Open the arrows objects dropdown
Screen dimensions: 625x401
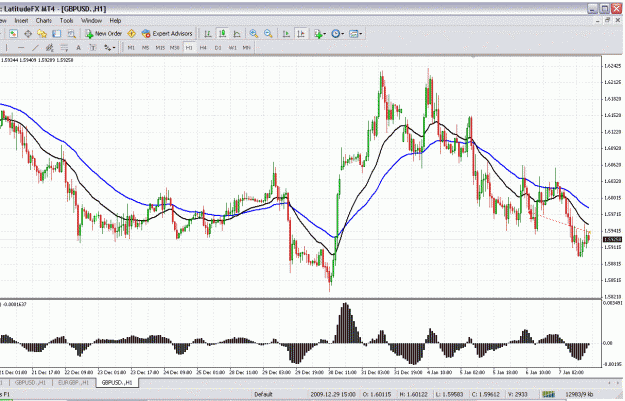pyautogui.click(x=109, y=48)
